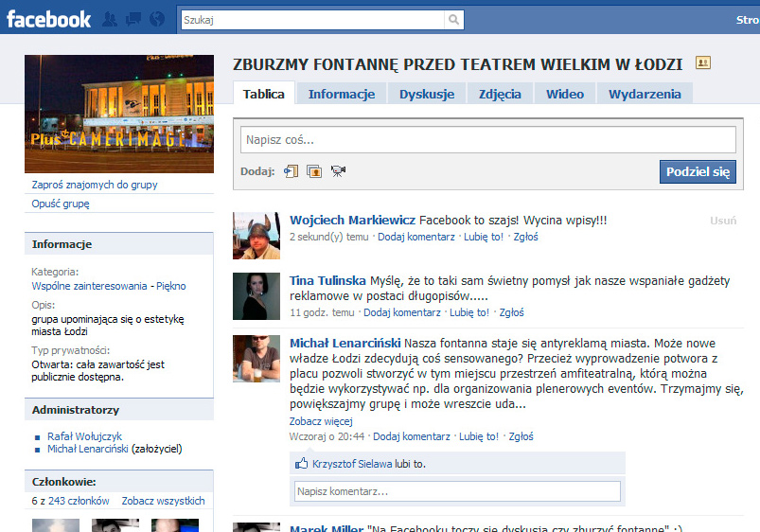This screenshot has height=532, width=760.
Task: Open Michał Lenarciński in Administratorzy list
Action: click(88, 449)
